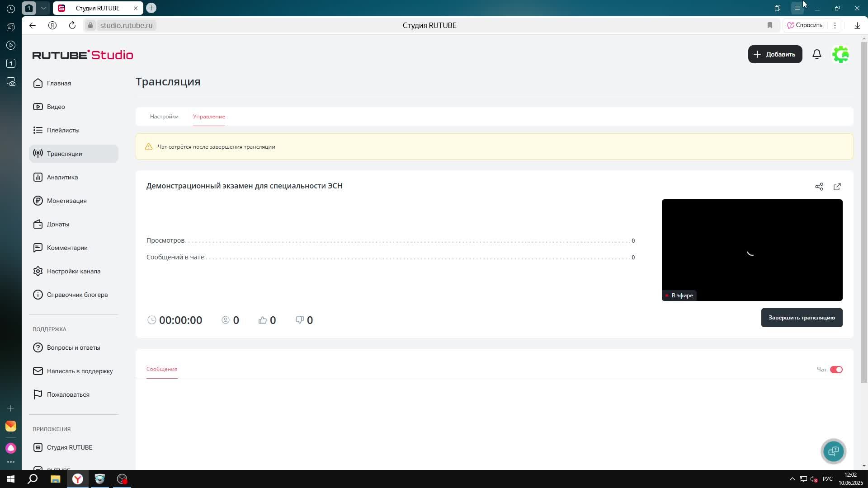The image size is (868, 488).
Task: Click the live stream preview player
Action: [752, 250]
